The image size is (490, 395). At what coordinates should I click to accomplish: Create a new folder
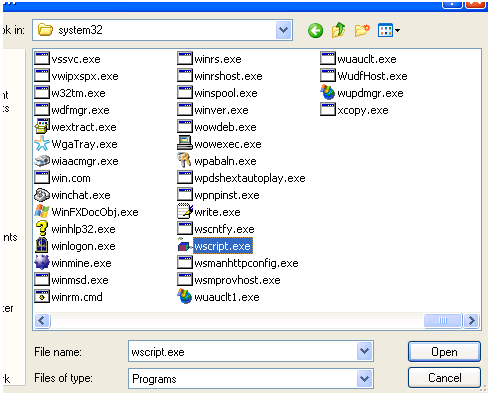pos(362,30)
